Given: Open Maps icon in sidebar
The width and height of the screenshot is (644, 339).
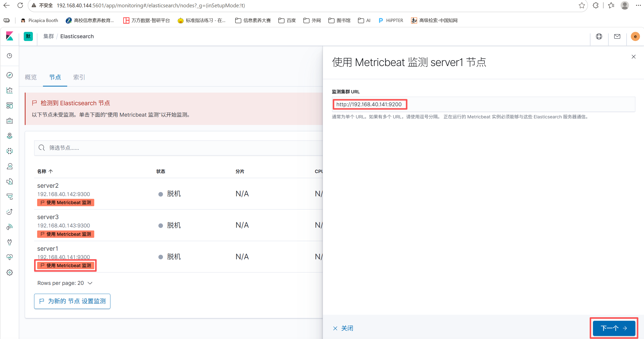Looking at the screenshot, I should (10, 136).
